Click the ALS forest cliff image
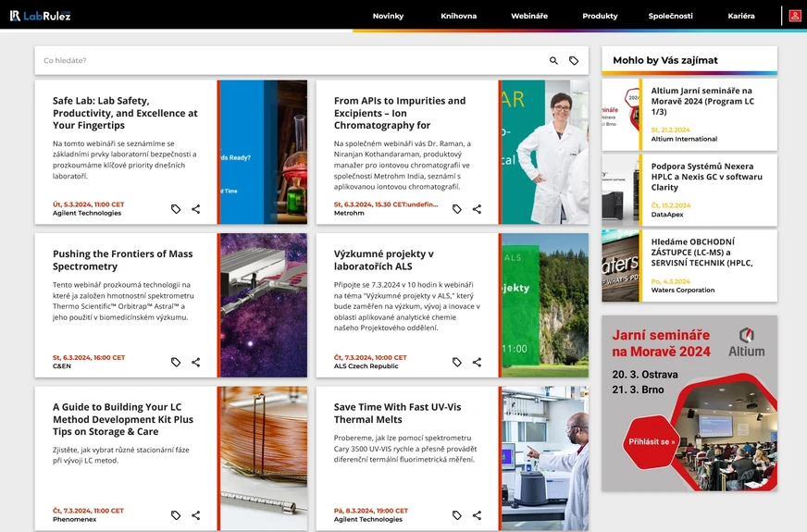807x532 pixels. click(545, 305)
